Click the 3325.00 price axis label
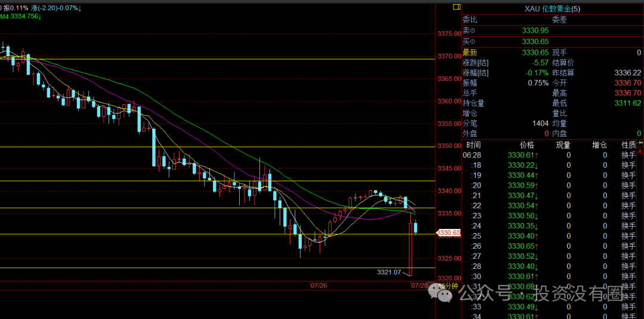Viewport: 644px width, 319px height. pyautogui.click(x=448, y=258)
